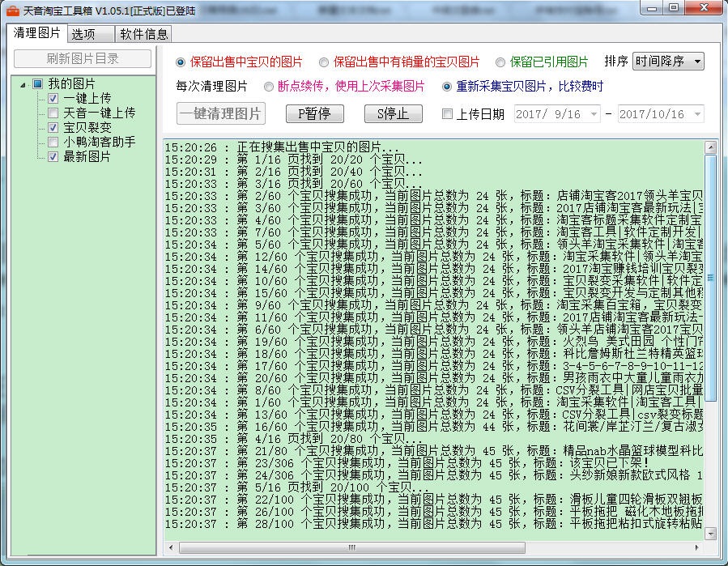Click the P暂停 pause button
Image resolution: width=728 pixels, height=566 pixels.
point(315,113)
